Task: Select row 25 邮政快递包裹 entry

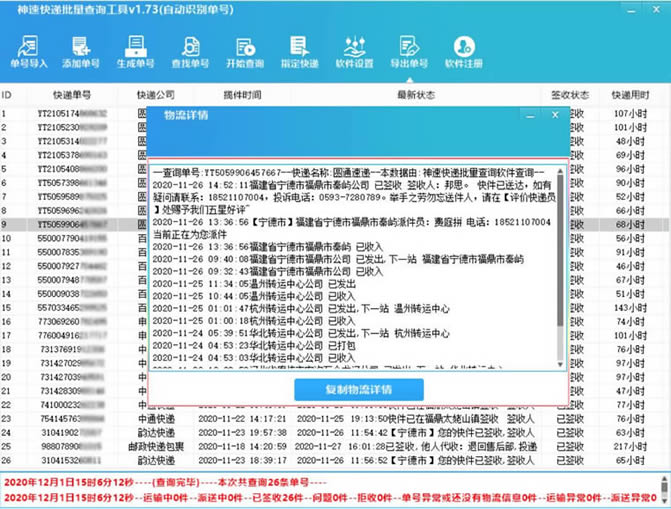Action: click(x=160, y=446)
